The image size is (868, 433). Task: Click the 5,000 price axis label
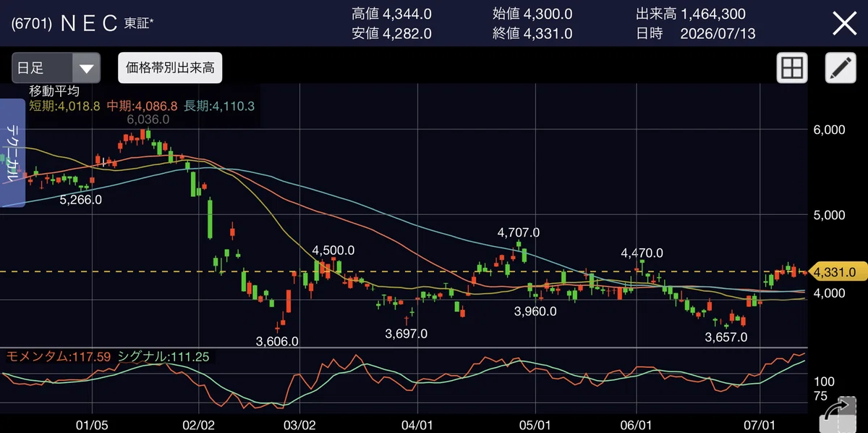coord(830,215)
